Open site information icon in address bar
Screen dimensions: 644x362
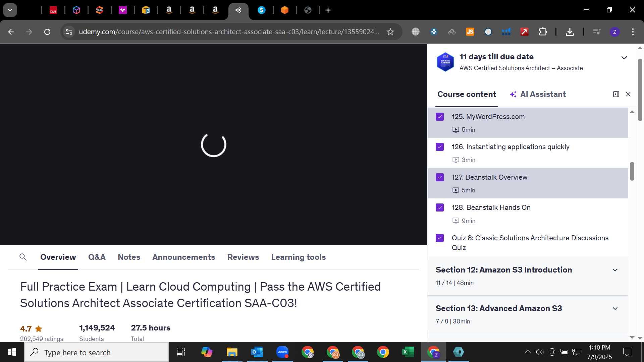[69, 32]
